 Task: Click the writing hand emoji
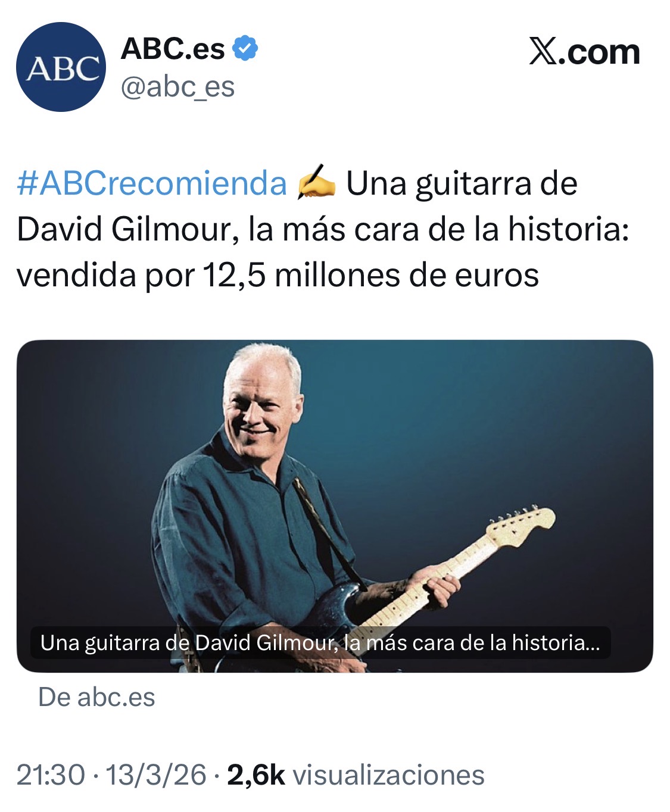click(317, 183)
